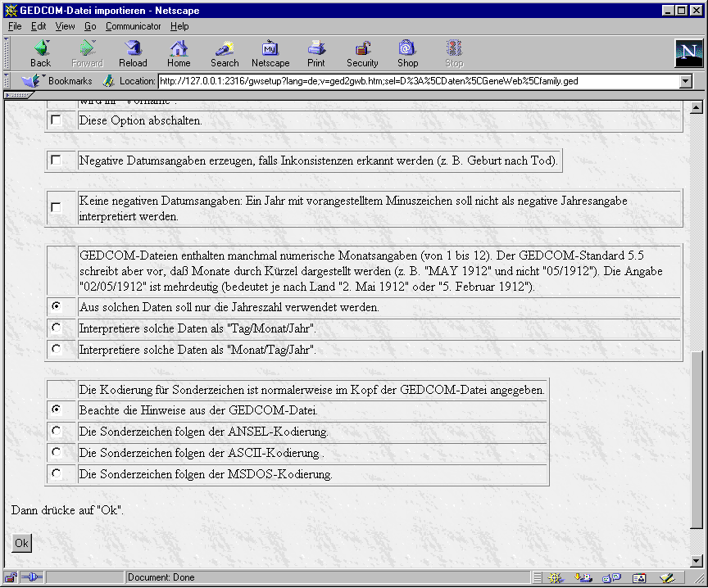
Task: Click the scrollbar up arrow
Action: pyautogui.click(x=697, y=107)
